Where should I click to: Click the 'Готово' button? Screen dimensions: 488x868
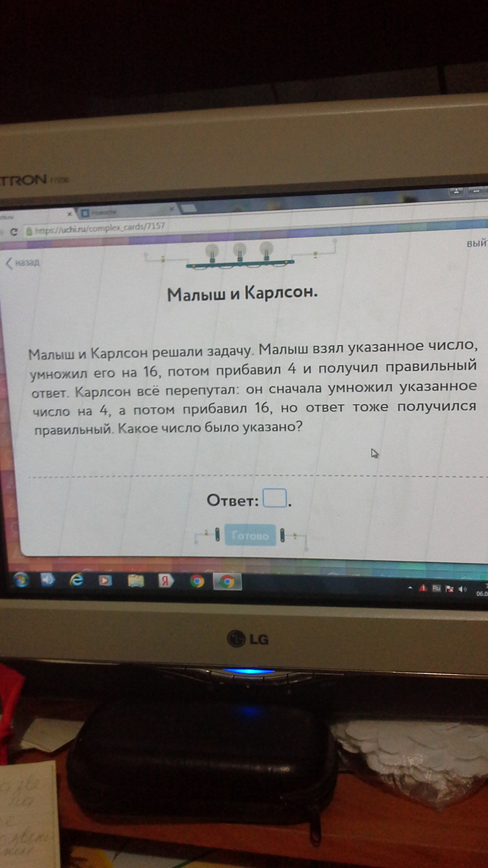tap(250, 536)
